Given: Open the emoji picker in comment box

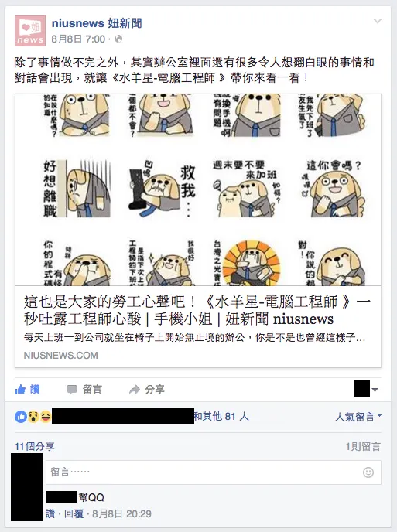Looking at the screenshot, I should (x=368, y=472).
